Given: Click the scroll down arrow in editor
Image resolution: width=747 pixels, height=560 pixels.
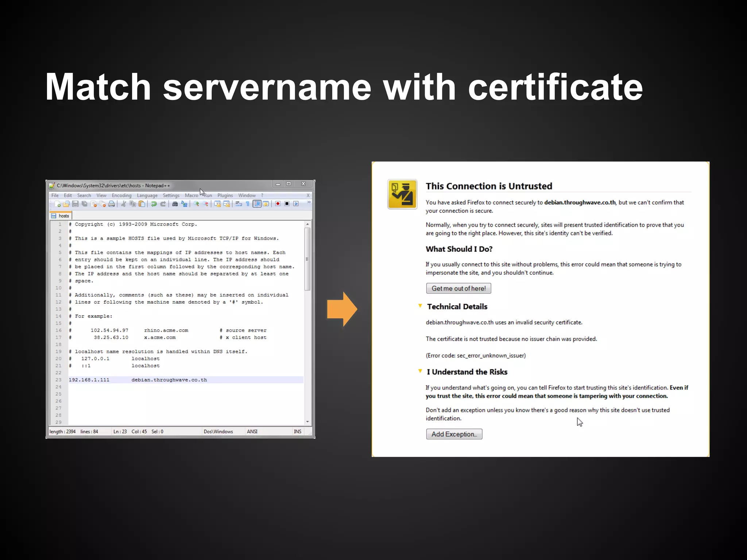Looking at the screenshot, I should 307,422.
